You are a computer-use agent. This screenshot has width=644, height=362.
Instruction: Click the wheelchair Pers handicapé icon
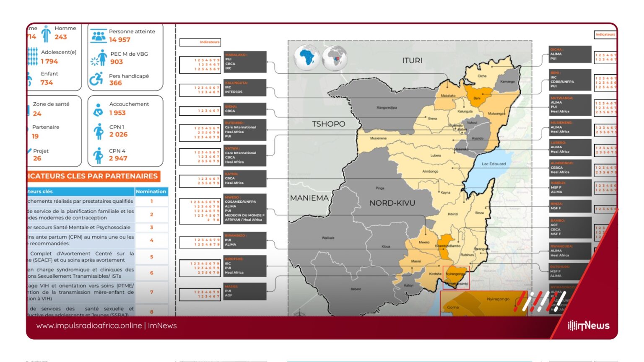click(97, 79)
